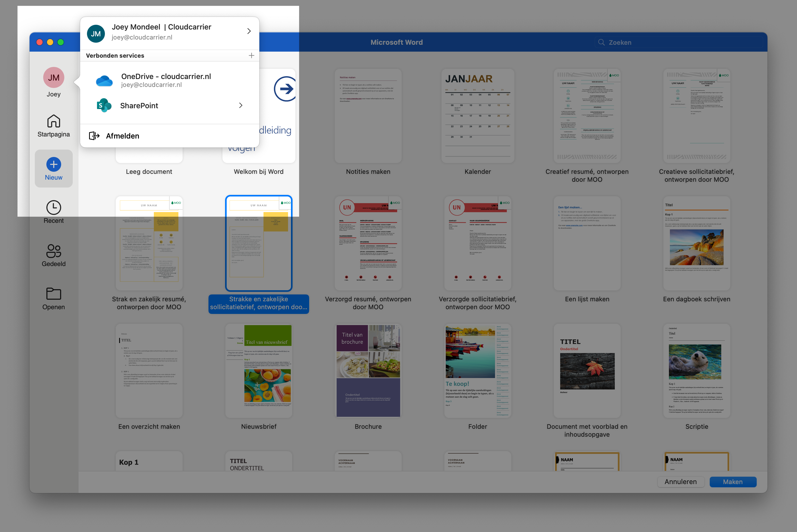The height and width of the screenshot is (532, 797).
Task: Click the green zoom window button
Action: (61, 42)
